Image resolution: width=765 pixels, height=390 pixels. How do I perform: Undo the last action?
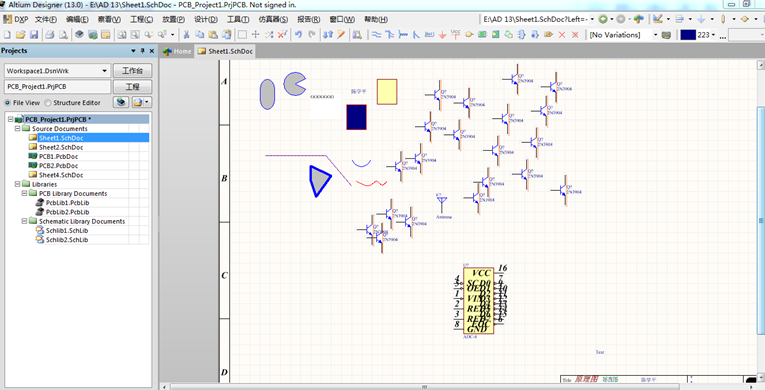click(x=298, y=35)
